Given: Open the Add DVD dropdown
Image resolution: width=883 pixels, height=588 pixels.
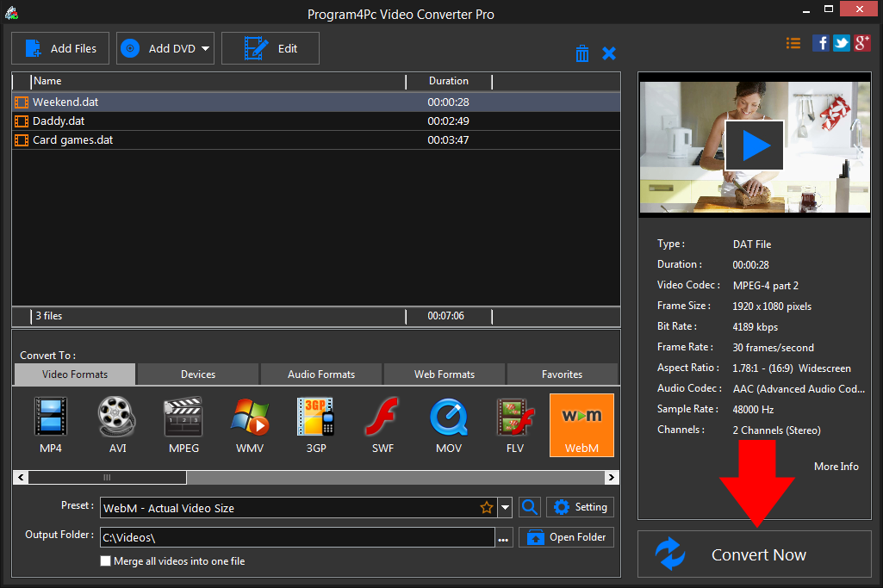Looking at the screenshot, I should coord(206,48).
